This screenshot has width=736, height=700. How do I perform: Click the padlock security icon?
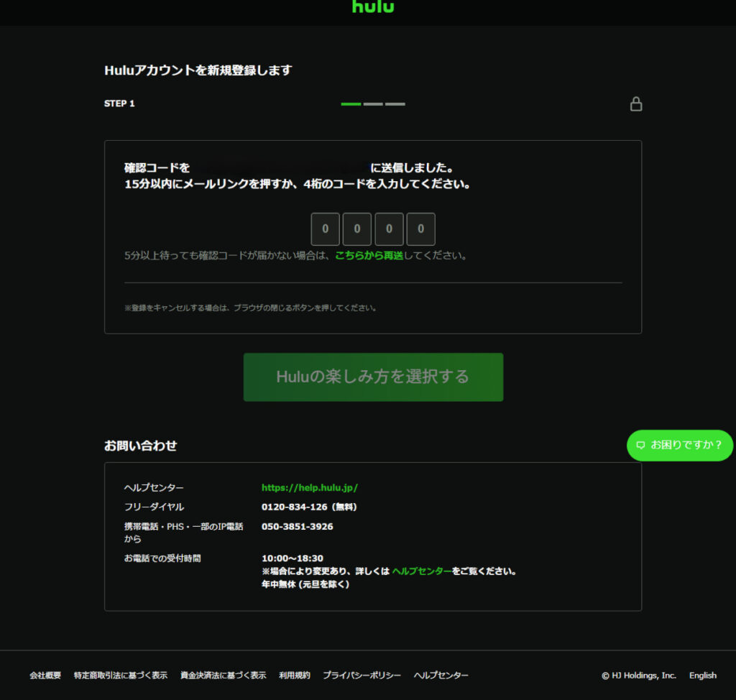(x=636, y=103)
